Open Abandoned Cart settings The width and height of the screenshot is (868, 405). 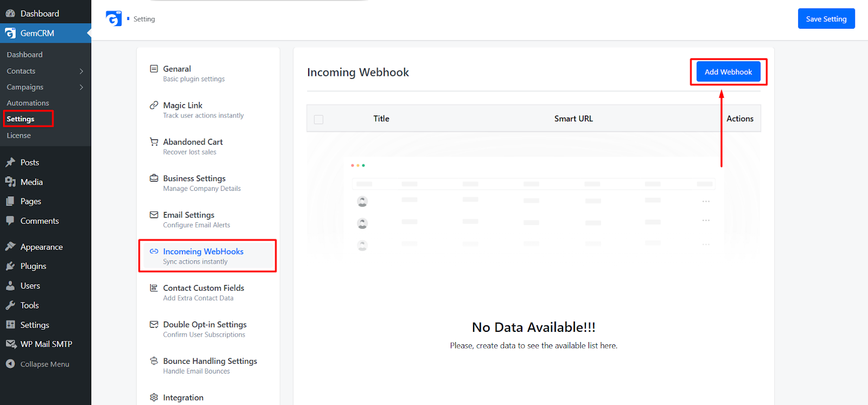[x=208, y=146]
